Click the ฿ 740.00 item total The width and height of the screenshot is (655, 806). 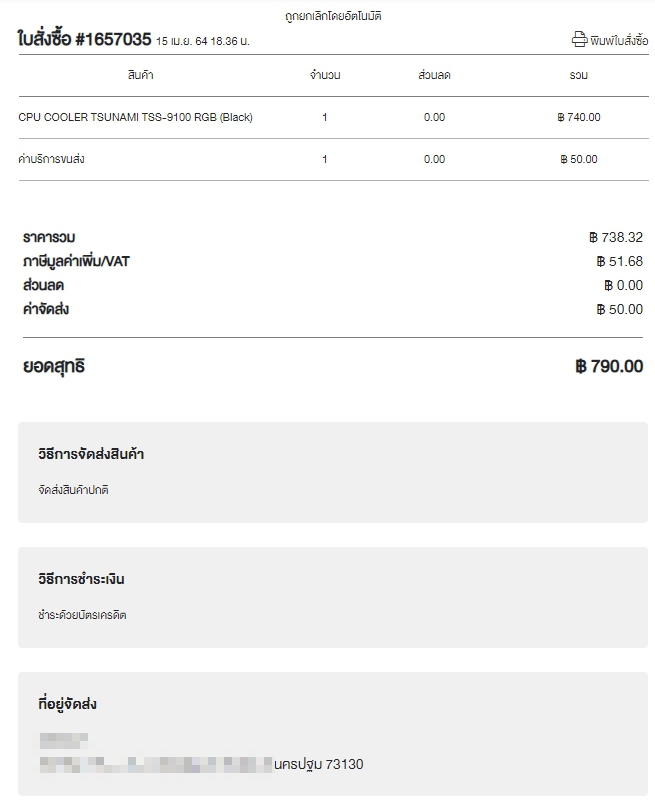[x=578, y=117]
